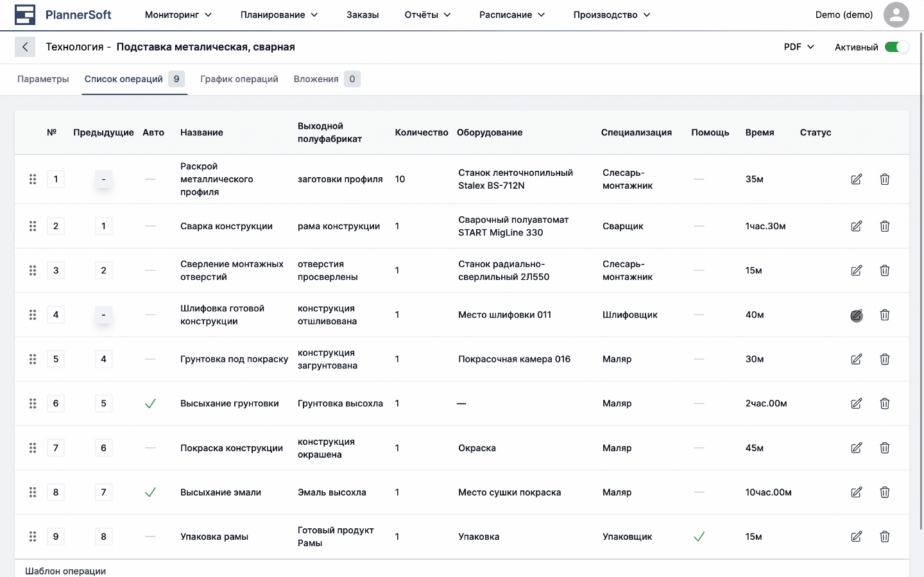Viewport: 924px width, 577px height.
Task: Open the "Расписание" dropdown
Action: 511,14
